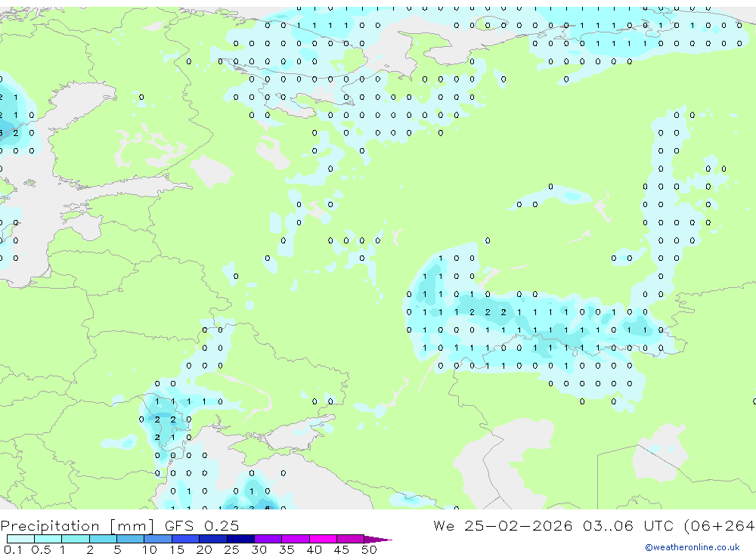This screenshot has width=756, height=554.
Task: Click the 'Precipitation [mm]' title text
Action: pyautogui.click(x=77, y=526)
